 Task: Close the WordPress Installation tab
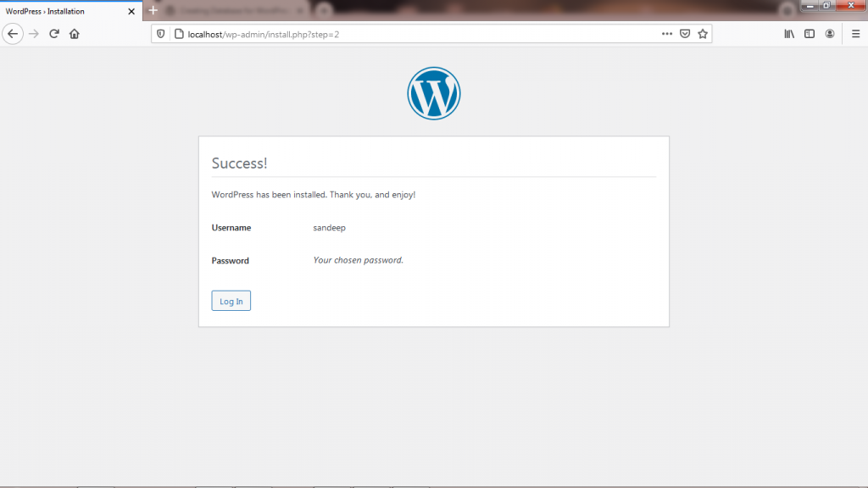pyautogui.click(x=131, y=11)
